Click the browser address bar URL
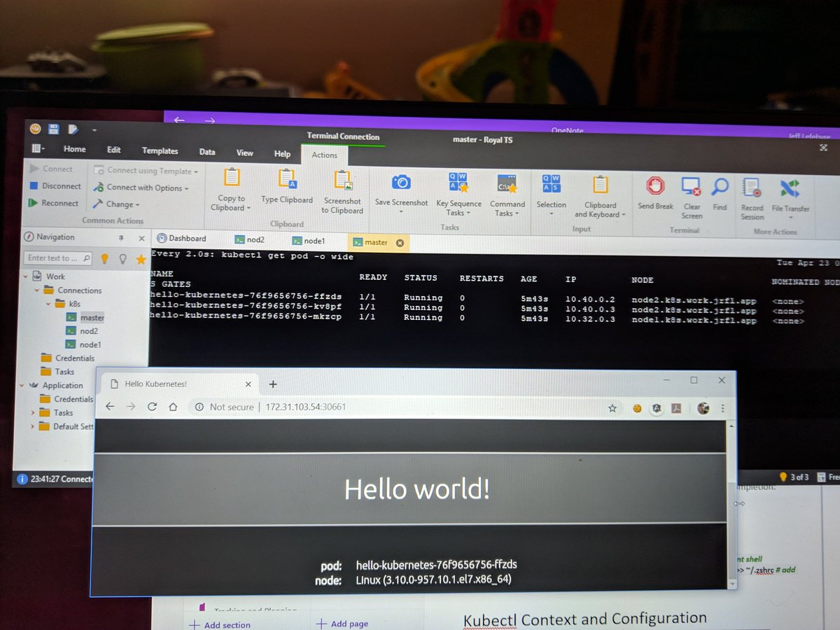The image size is (840, 630). tap(305, 407)
